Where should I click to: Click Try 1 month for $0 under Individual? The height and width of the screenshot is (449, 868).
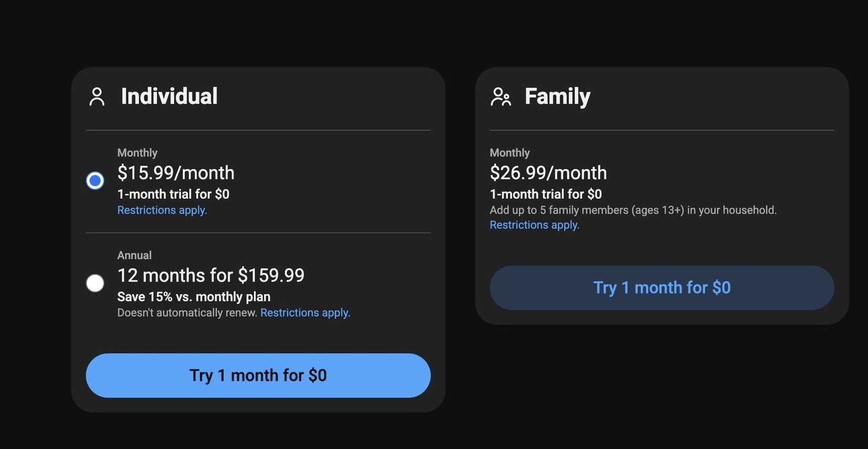tap(258, 375)
